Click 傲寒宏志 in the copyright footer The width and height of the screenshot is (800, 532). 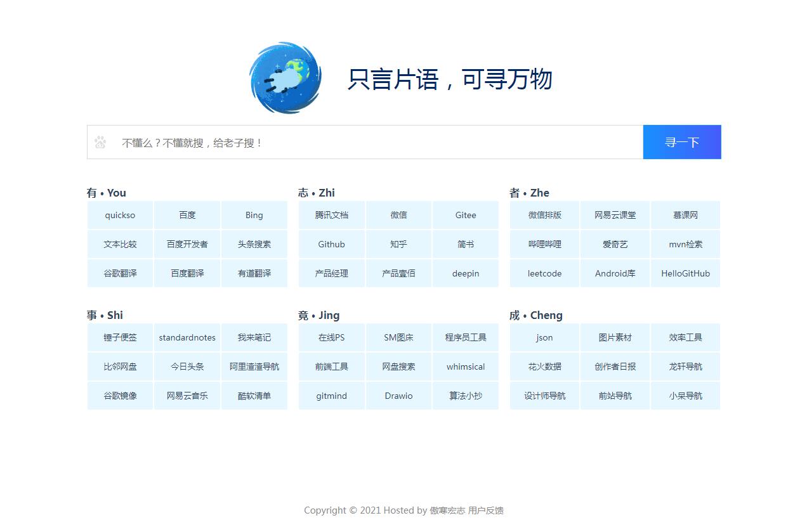tap(447, 510)
